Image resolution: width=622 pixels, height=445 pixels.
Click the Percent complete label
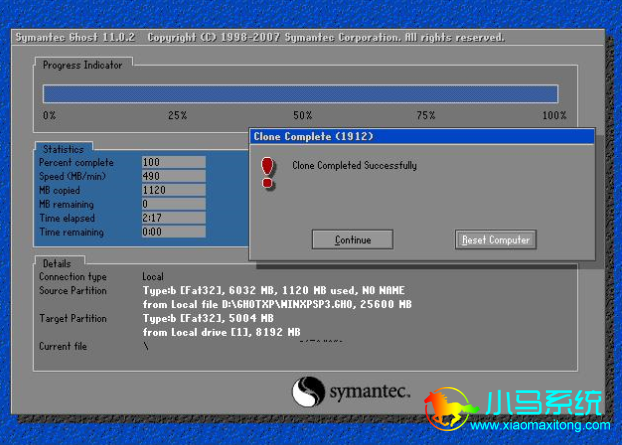tap(76, 162)
